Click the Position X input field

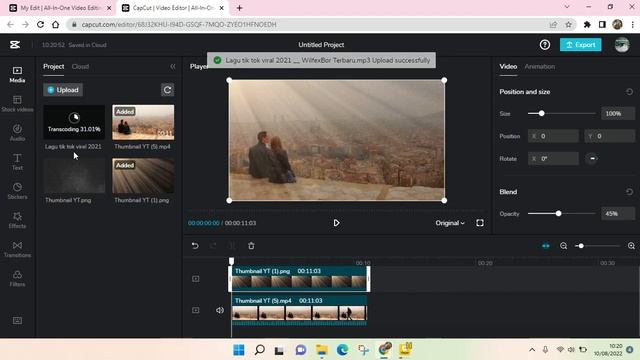coord(553,136)
